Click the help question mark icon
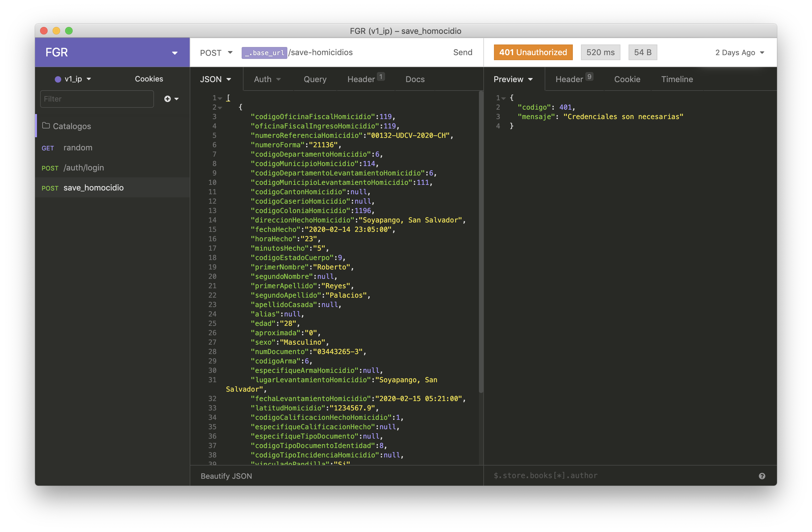The width and height of the screenshot is (812, 532). click(762, 476)
